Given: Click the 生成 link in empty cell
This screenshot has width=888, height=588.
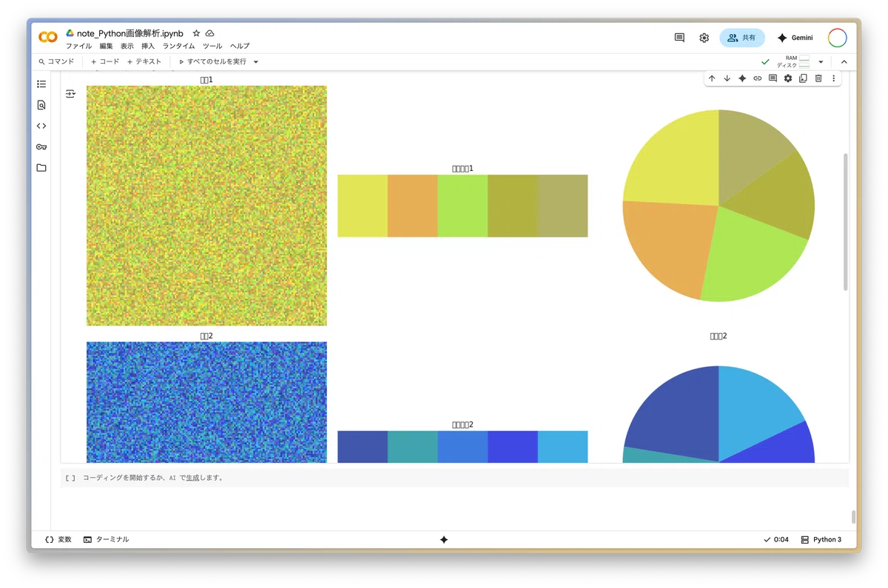Looking at the screenshot, I should [x=193, y=478].
